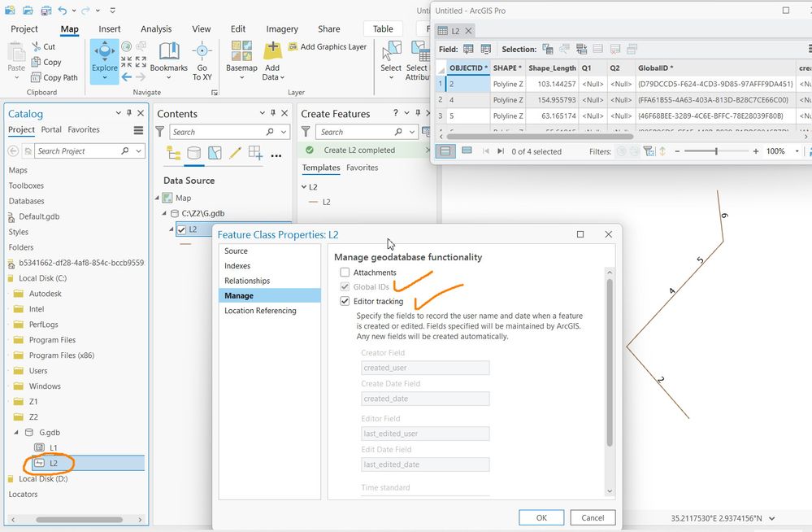The image size is (812, 532).
Task: Click the Go To XY icon
Action: pyautogui.click(x=202, y=50)
